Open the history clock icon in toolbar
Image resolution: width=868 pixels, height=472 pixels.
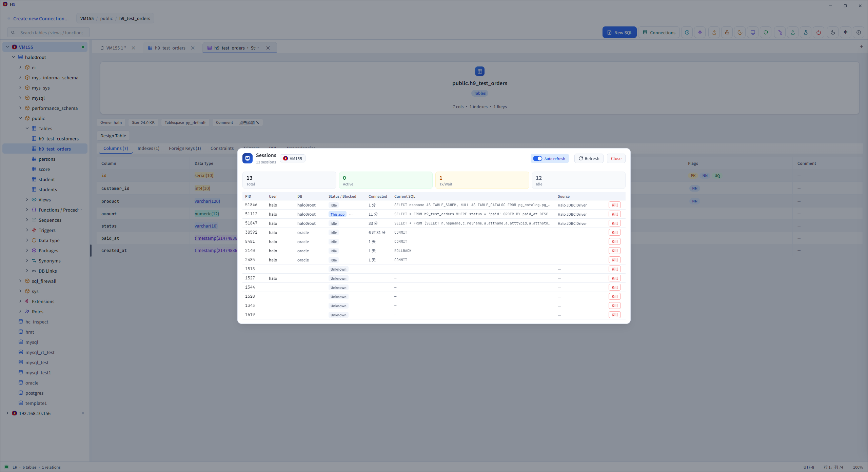click(x=687, y=33)
